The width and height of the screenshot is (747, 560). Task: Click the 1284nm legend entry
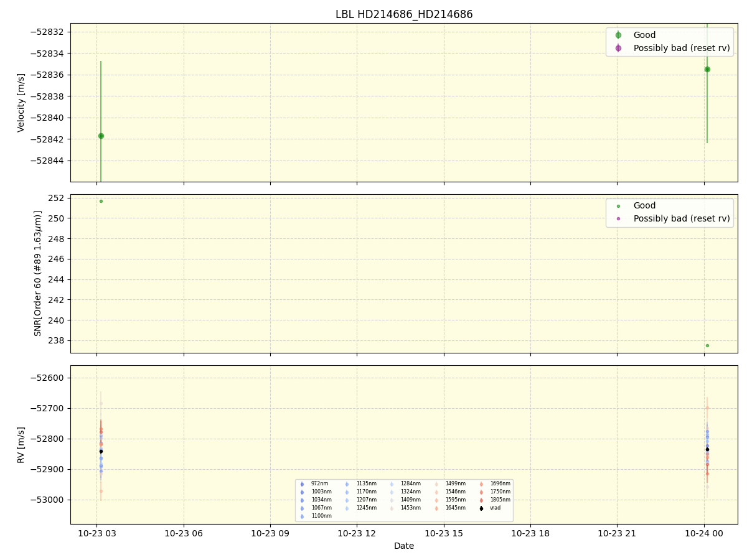point(405,484)
